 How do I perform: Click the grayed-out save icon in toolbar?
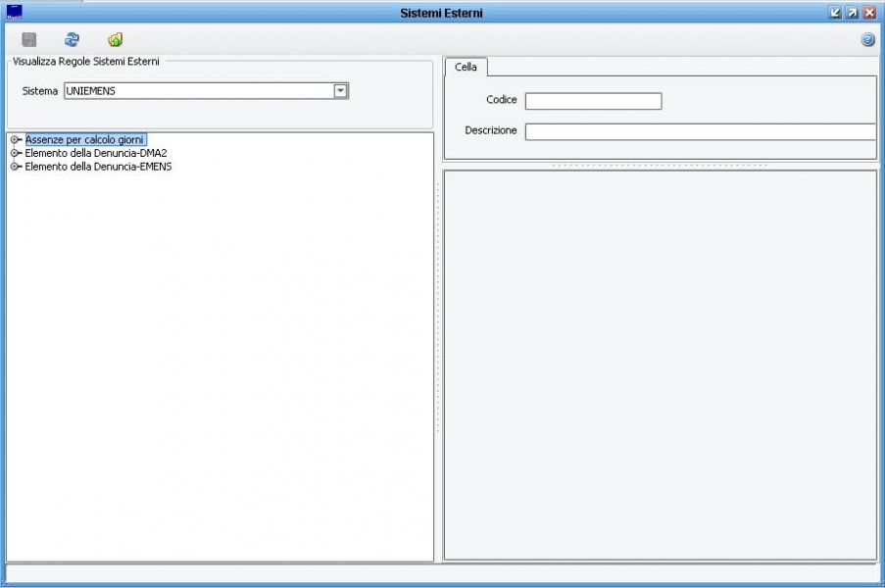pyautogui.click(x=28, y=39)
